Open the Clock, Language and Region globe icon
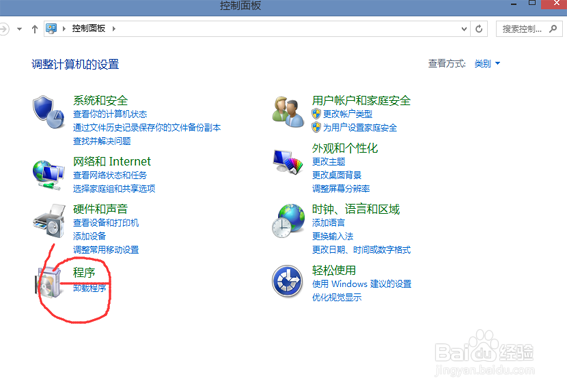 point(288,221)
